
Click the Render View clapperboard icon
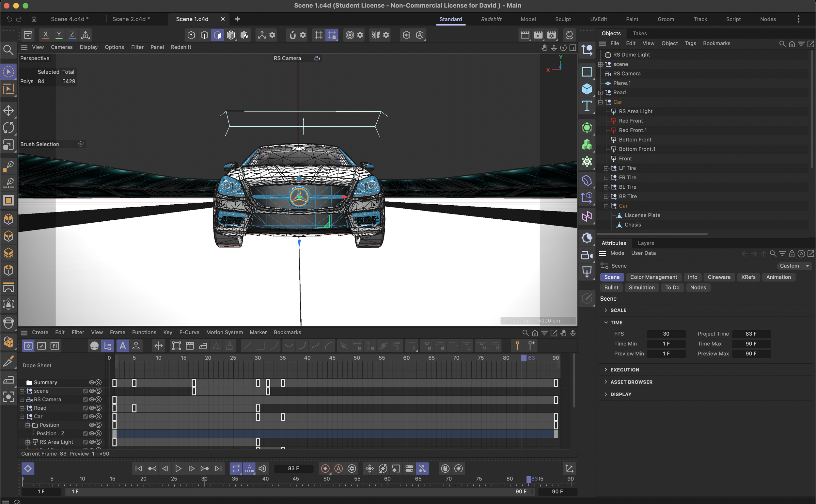coord(525,35)
